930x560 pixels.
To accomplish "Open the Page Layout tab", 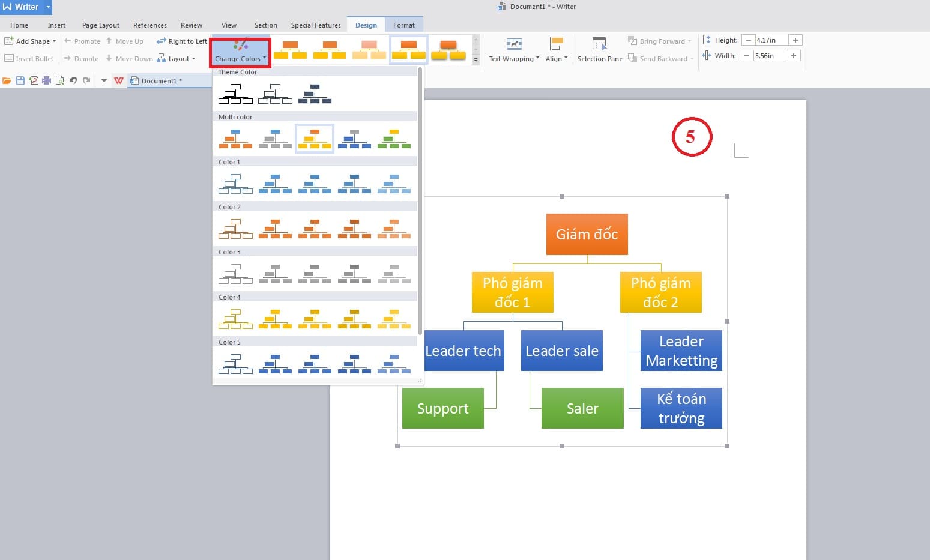I will [x=101, y=25].
